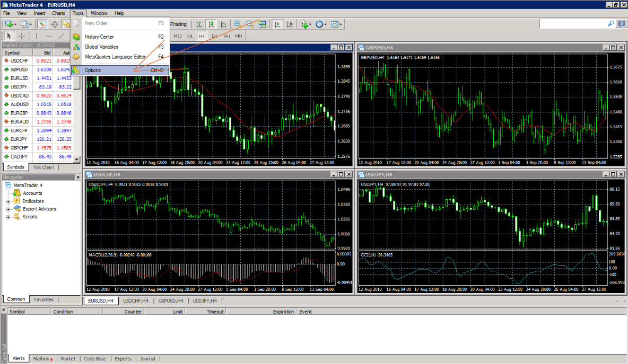This screenshot has width=628, height=364.
Task: Click the New Chart toolbar icon
Action: [x=8, y=24]
